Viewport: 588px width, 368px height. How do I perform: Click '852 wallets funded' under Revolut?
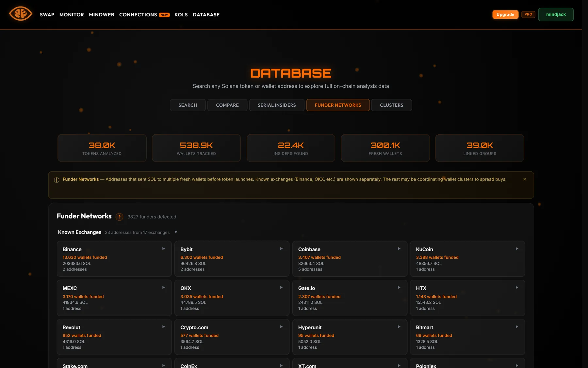[82, 336]
